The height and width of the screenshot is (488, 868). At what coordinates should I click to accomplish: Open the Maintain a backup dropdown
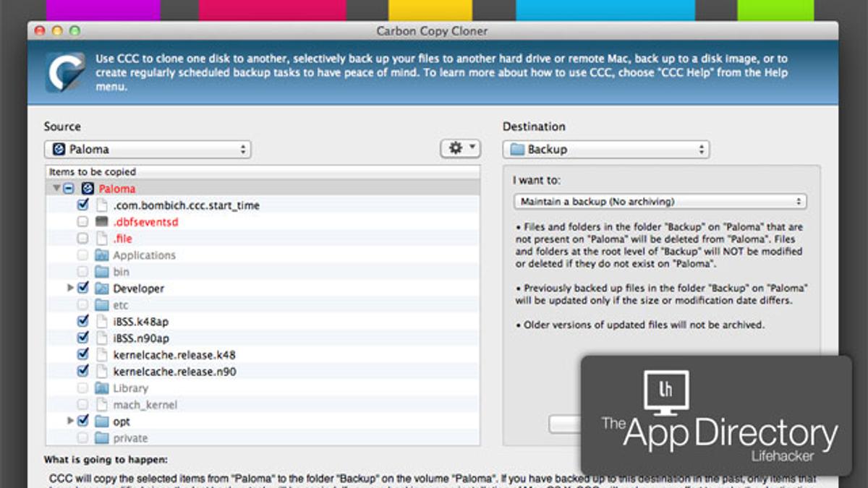pyautogui.click(x=660, y=202)
